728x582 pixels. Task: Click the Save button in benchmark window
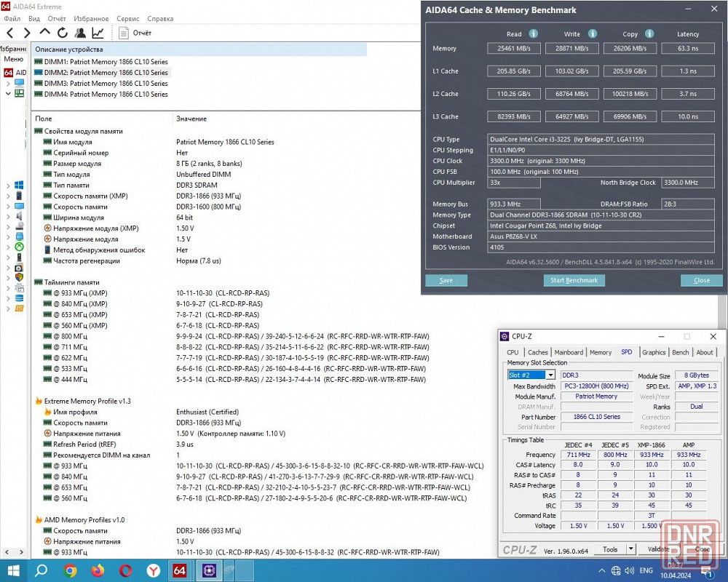pos(446,280)
